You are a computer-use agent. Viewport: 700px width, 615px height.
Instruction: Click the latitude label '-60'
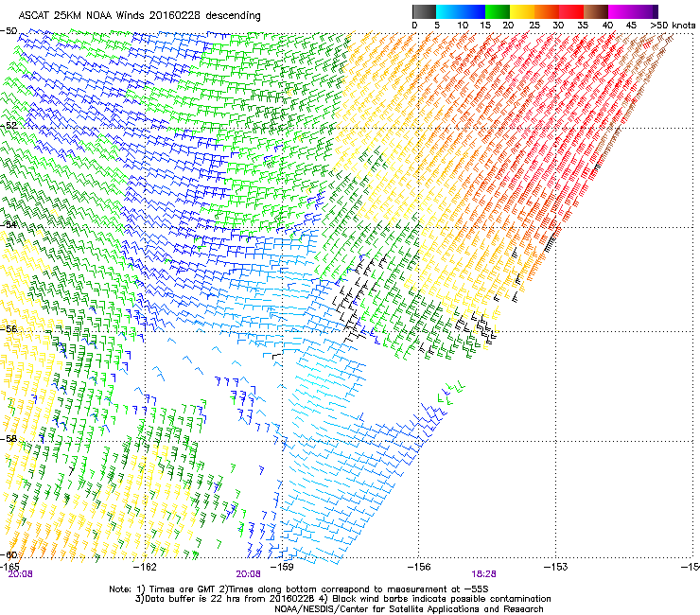(x=9, y=554)
